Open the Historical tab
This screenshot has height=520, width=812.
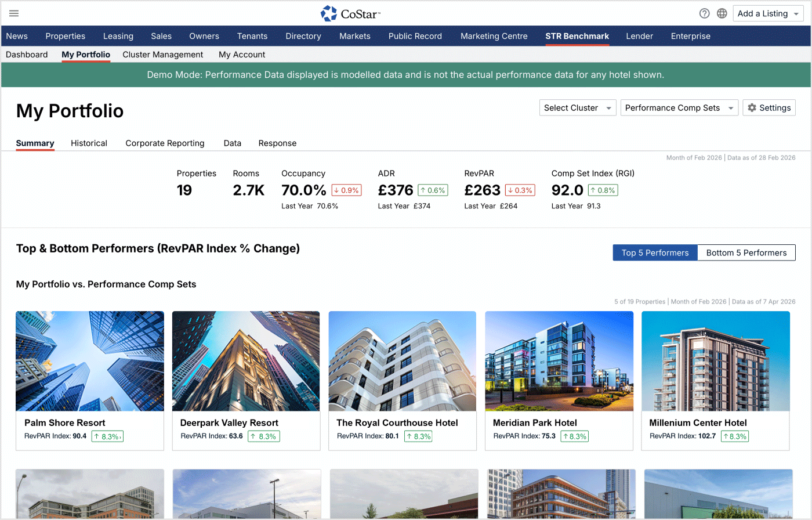89,143
